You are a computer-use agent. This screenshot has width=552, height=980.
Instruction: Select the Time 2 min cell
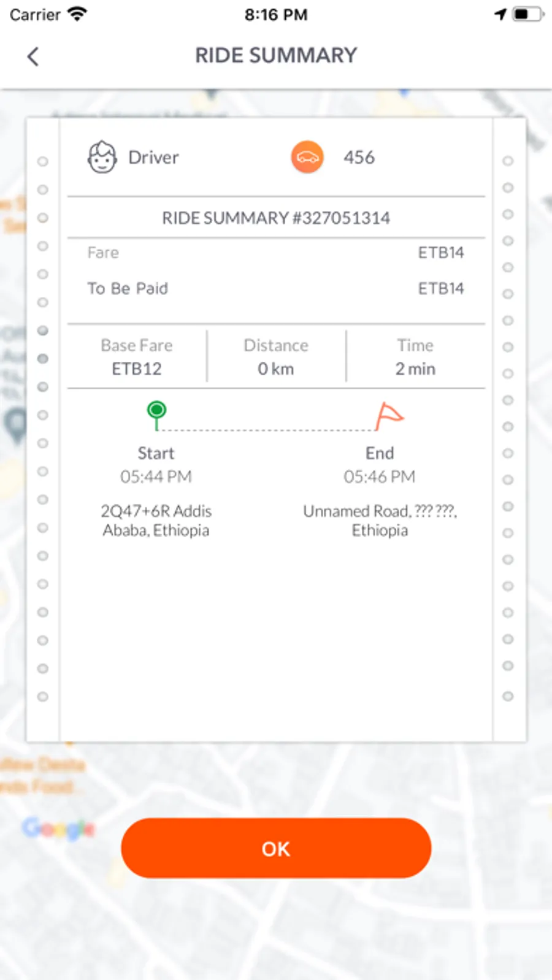tap(415, 357)
